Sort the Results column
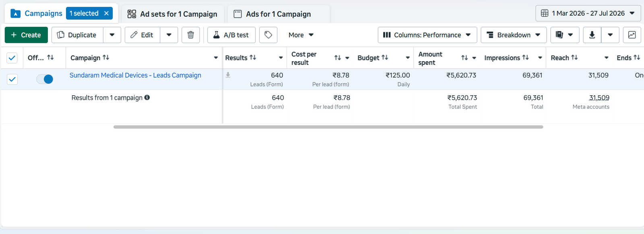Image resolution: width=644 pixels, height=234 pixels. (253, 57)
